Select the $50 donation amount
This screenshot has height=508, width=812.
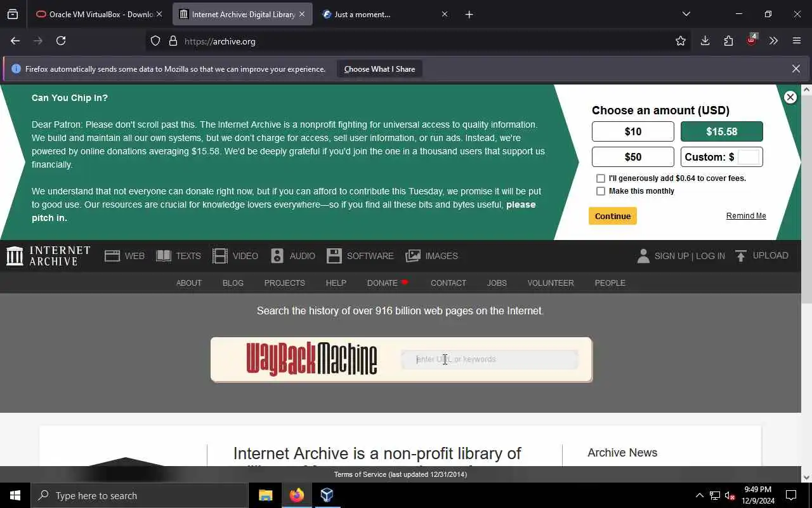[x=632, y=157]
